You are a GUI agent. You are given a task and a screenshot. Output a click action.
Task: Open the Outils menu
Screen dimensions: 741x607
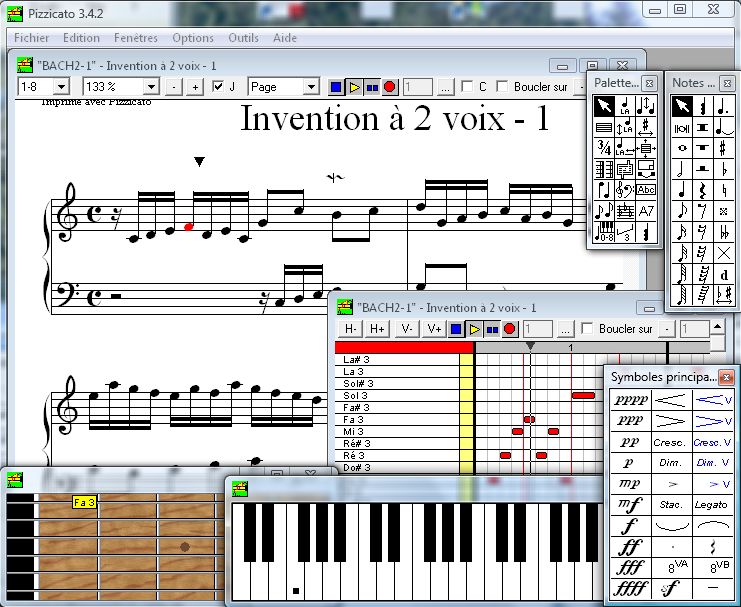(243, 38)
